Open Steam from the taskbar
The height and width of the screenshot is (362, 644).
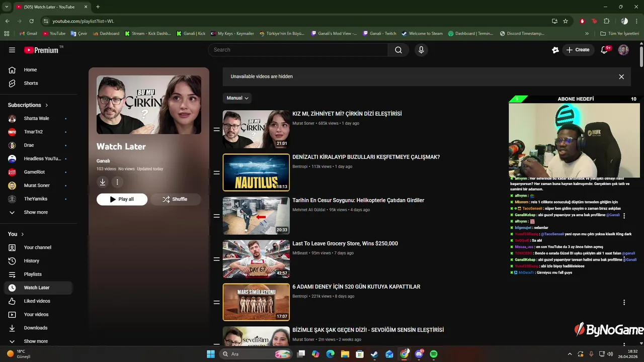[x=374, y=354]
